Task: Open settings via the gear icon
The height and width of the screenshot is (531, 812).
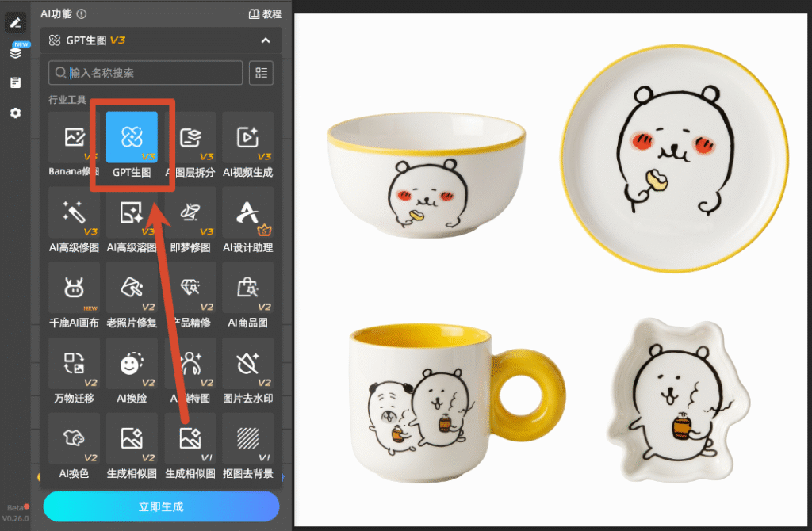Action: (x=16, y=113)
